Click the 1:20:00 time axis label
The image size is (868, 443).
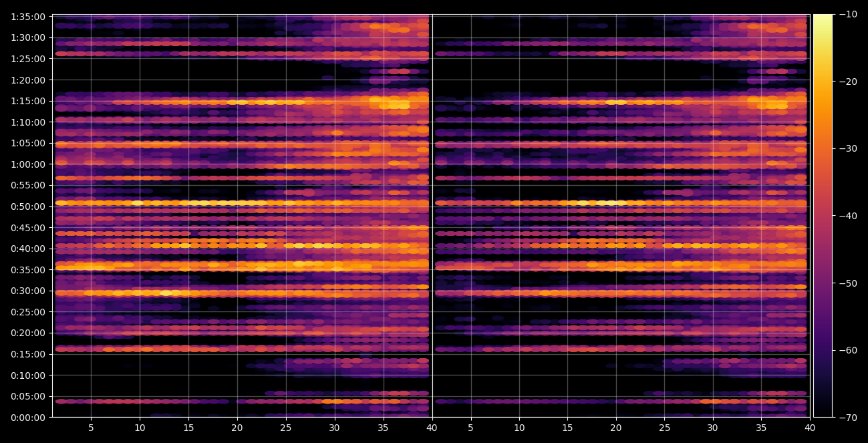pos(29,80)
